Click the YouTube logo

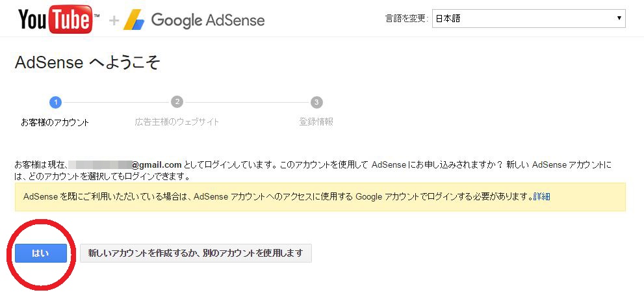(x=58, y=20)
